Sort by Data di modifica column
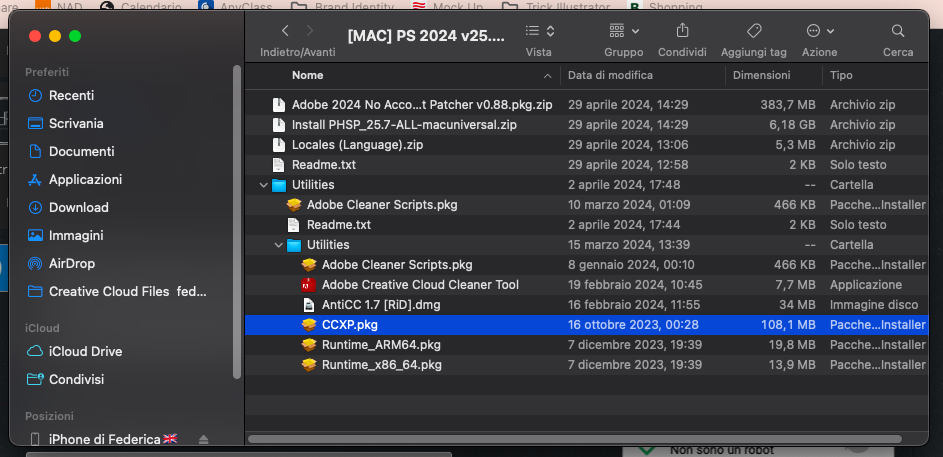Image resolution: width=943 pixels, height=457 pixels. click(610, 75)
